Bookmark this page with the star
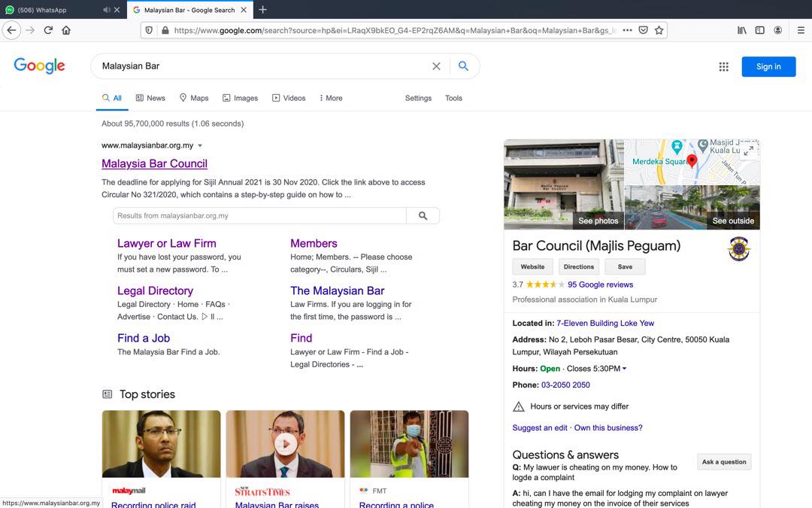 [659, 30]
